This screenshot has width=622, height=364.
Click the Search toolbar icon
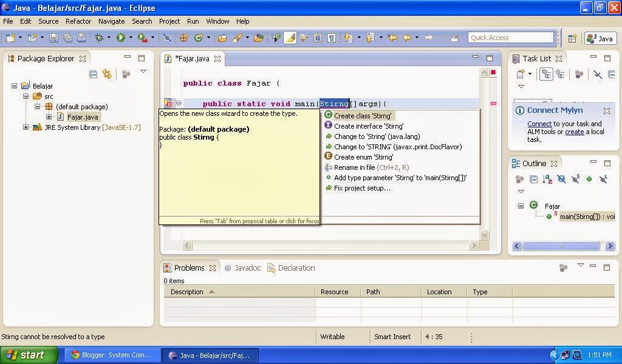237,38
